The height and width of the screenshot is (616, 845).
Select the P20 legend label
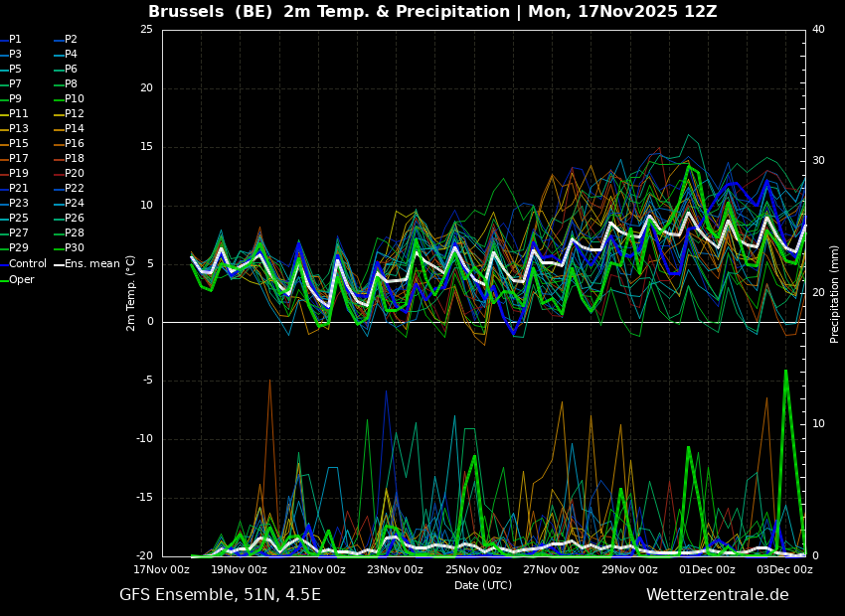69,174
